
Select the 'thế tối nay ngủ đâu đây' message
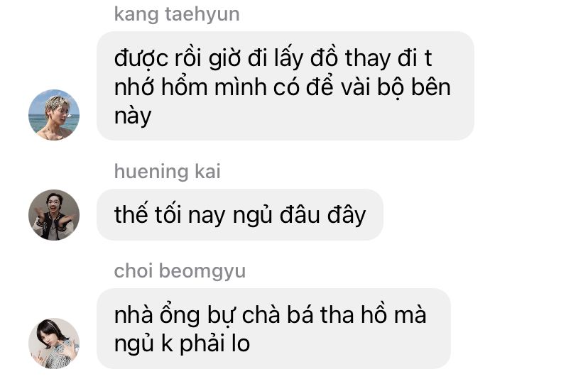(x=240, y=215)
